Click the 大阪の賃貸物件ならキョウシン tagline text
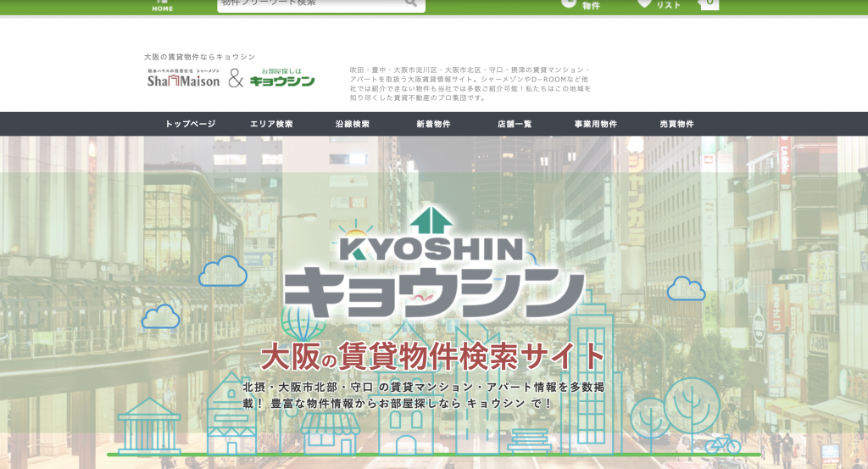 [x=199, y=57]
